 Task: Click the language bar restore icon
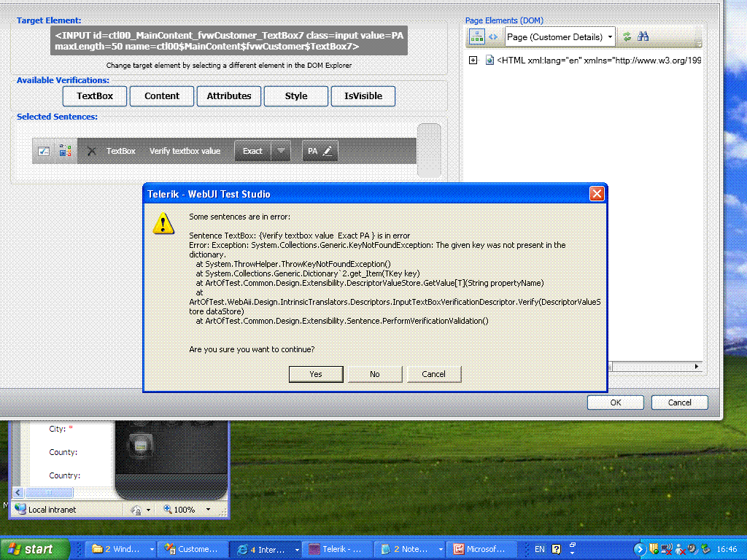click(x=573, y=545)
